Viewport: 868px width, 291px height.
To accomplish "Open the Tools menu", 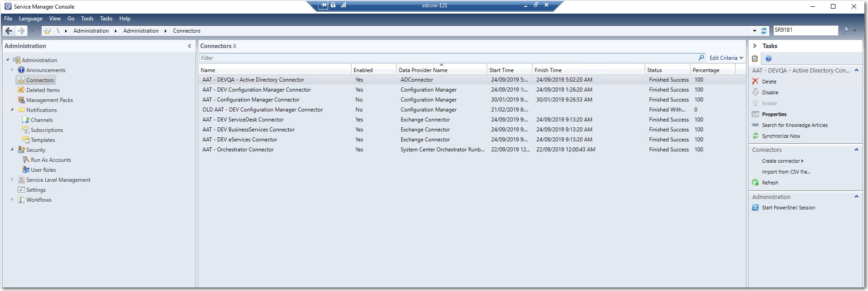I will [x=87, y=19].
